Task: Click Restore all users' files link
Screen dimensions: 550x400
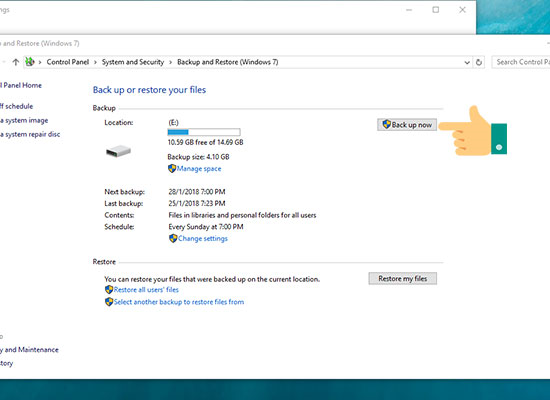Action: 146,289
